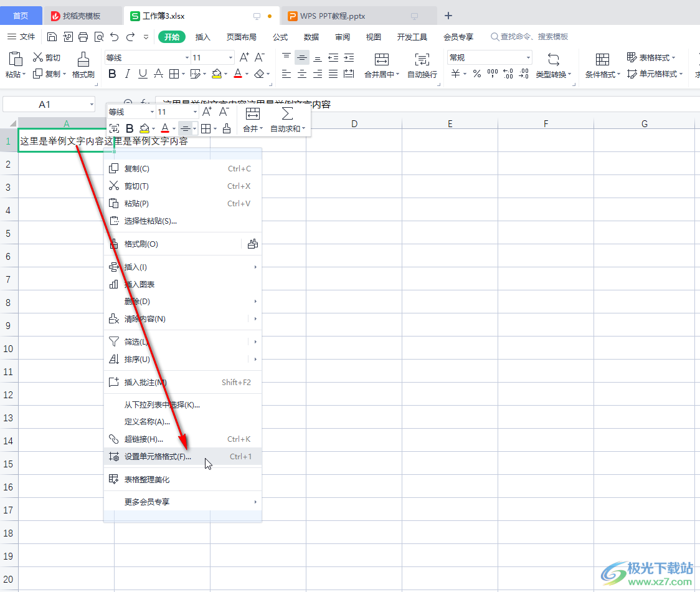Image resolution: width=700 pixels, height=592 pixels.
Task: Click the row 10 header
Action: point(9,348)
